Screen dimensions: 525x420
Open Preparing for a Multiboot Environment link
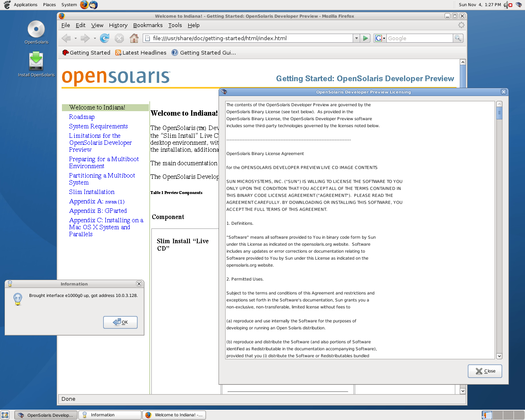(x=104, y=162)
